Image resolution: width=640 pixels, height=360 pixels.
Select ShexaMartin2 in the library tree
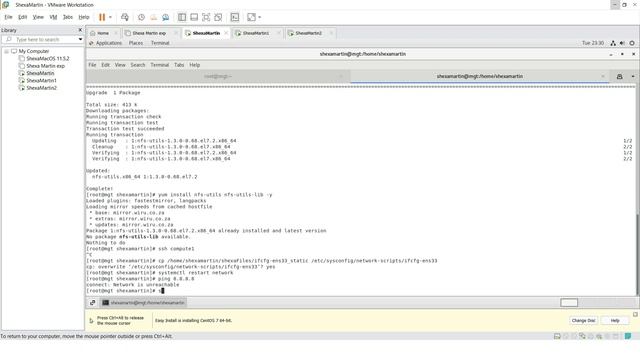[x=41, y=88]
